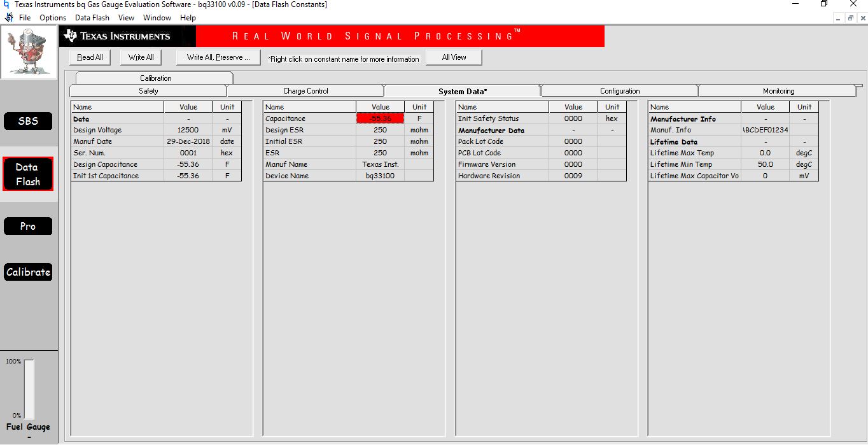The height and width of the screenshot is (445, 868).
Task: Click the Capacitance constant name
Action: point(309,118)
